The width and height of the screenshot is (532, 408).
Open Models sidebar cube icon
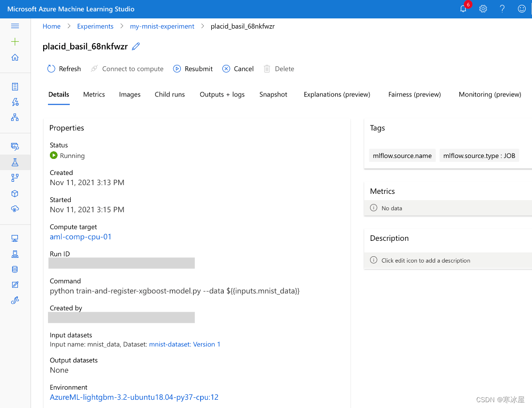coord(15,193)
